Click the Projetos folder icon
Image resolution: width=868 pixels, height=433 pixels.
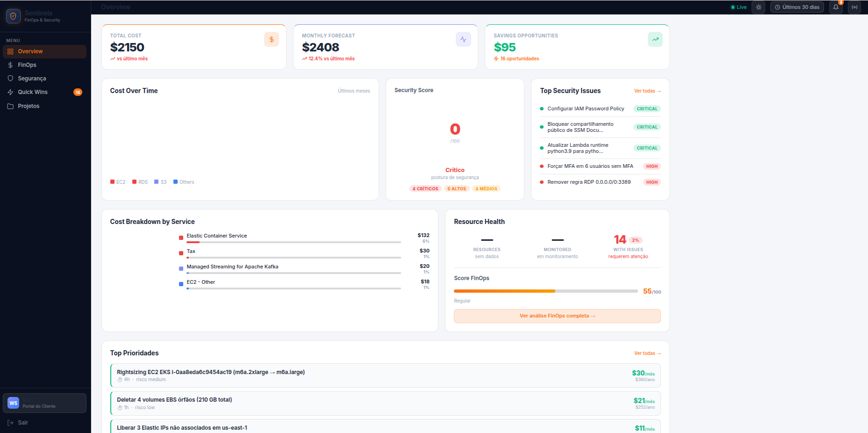10,106
